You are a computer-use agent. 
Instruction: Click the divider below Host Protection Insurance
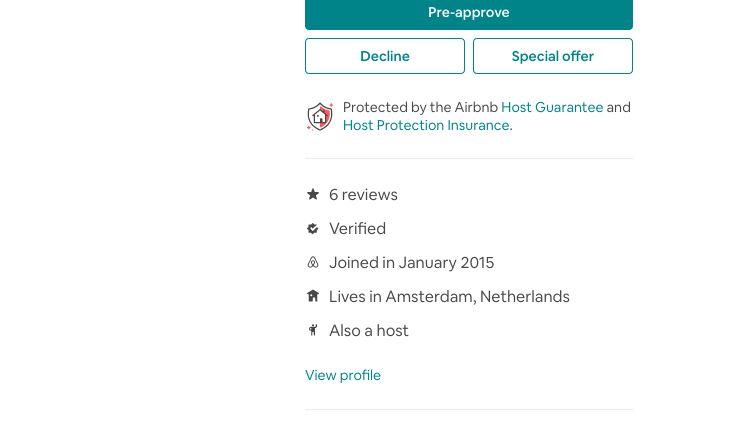tap(468, 158)
